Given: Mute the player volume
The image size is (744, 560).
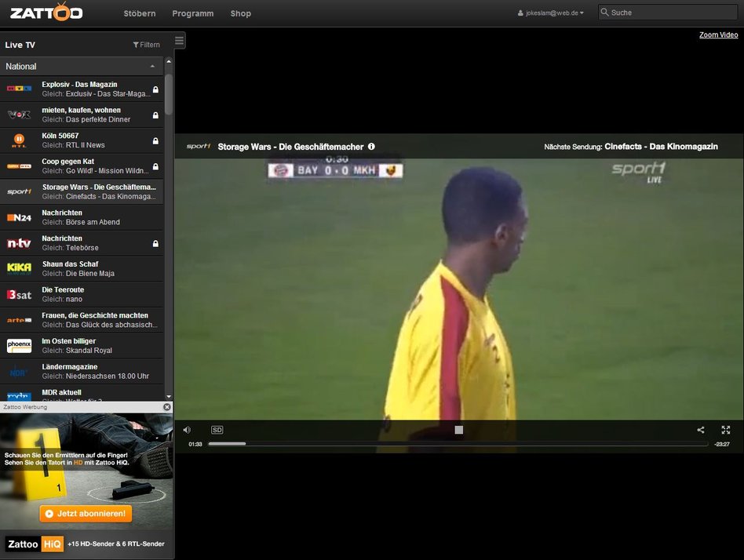Looking at the screenshot, I should [x=187, y=430].
